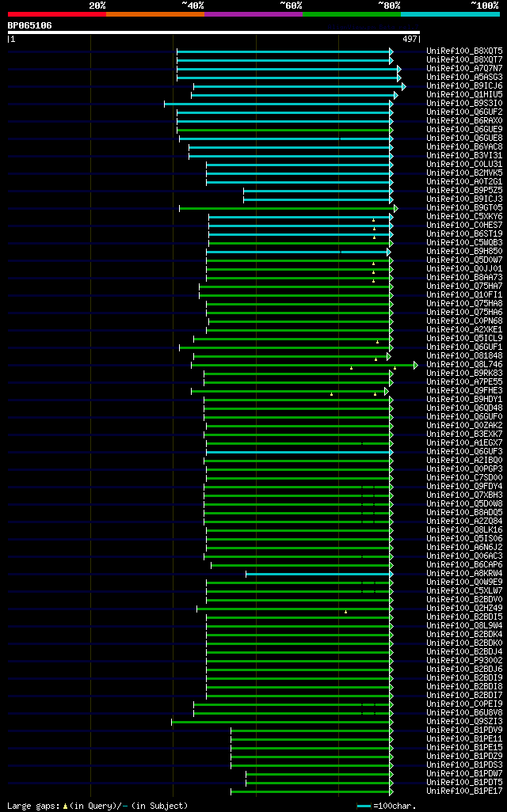This screenshot has height=812, width=507.
Task: Open the UniRef100_Q75HA7 label
Action: coord(464,286)
